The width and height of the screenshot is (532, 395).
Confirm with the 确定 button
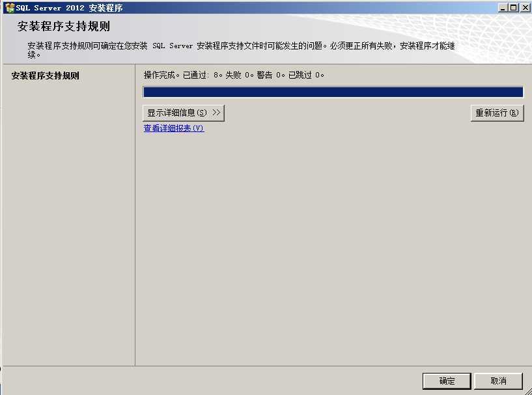[446, 381]
